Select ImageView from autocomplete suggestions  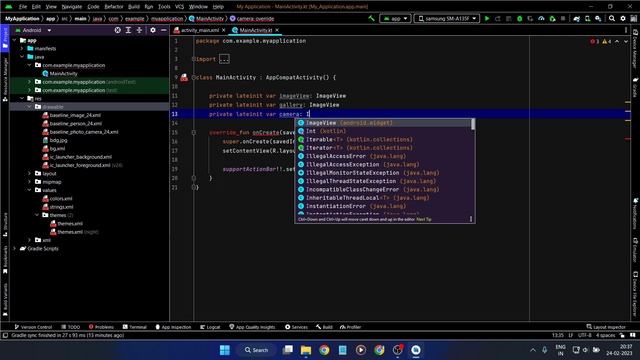point(383,123)
